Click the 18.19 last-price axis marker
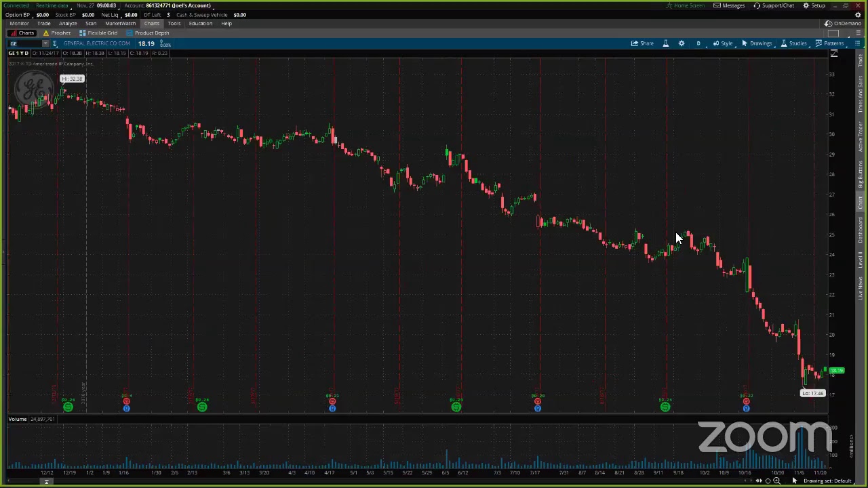 [x=837, y=371]
